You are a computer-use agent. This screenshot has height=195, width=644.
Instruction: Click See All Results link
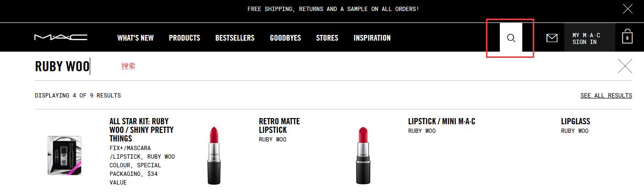(606, 96)
